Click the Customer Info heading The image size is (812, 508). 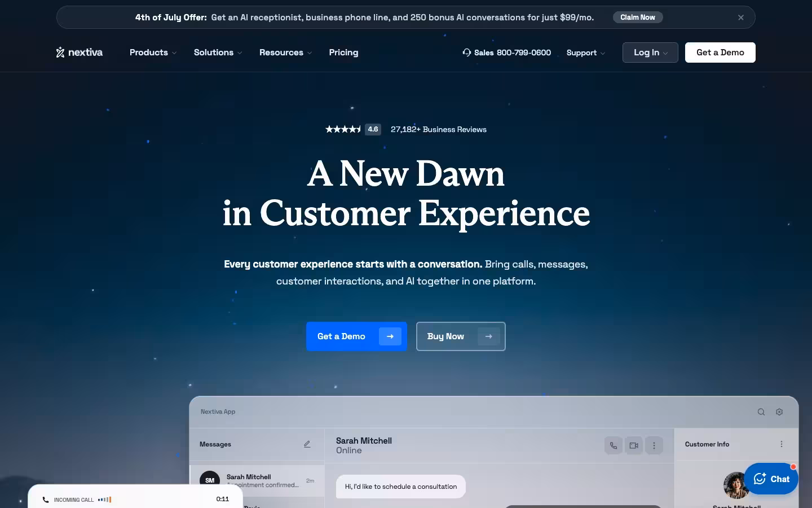click(x=707, y=444)
